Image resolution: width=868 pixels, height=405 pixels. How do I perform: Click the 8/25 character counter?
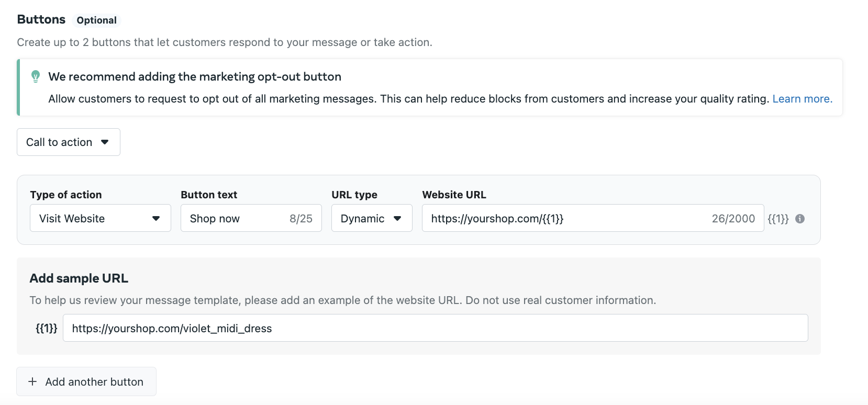tap(301, 219)
